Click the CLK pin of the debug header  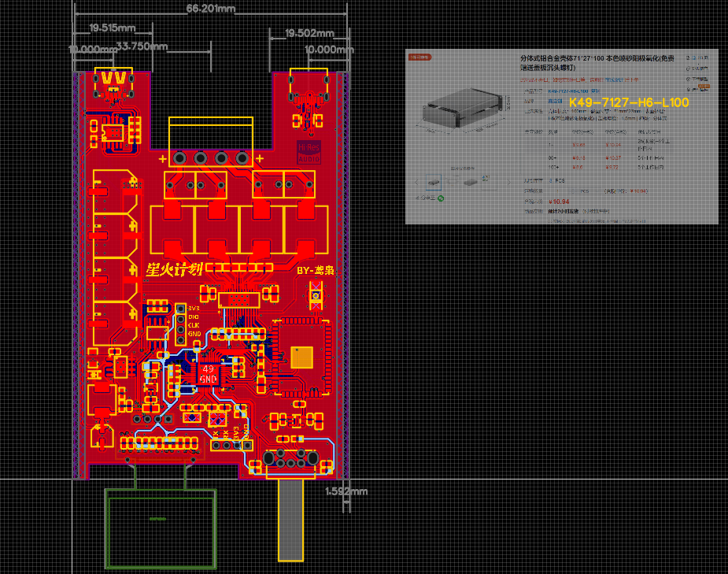pos(180,330)
